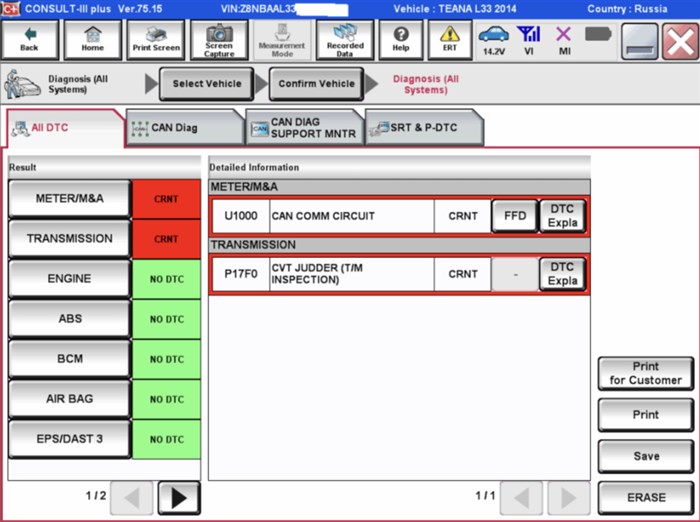This screenshot has height=522, width=700.
Task: Open Help question mark icon
Action: [x=401, y=39]
